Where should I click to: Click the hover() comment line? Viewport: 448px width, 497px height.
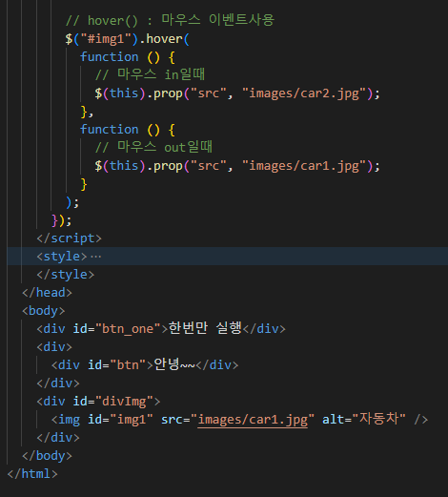(x=170, y=21)
